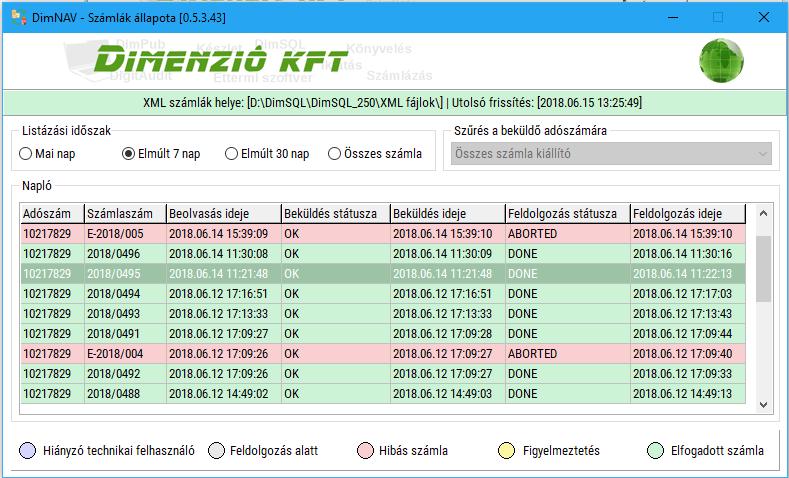789x478 pixels.
Task: Select invoice row 2018/0493
Action: (383, 313)
